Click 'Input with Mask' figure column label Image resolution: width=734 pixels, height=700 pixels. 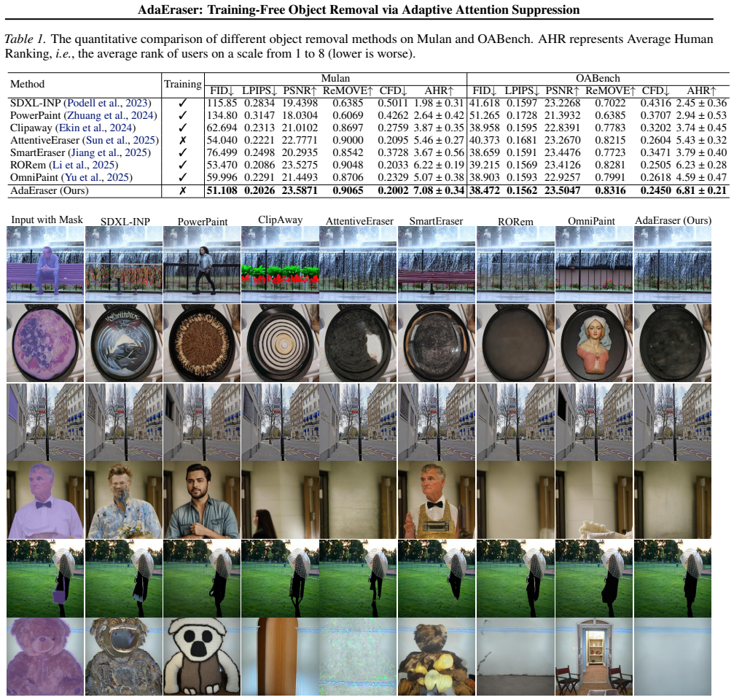coord(47,219)
